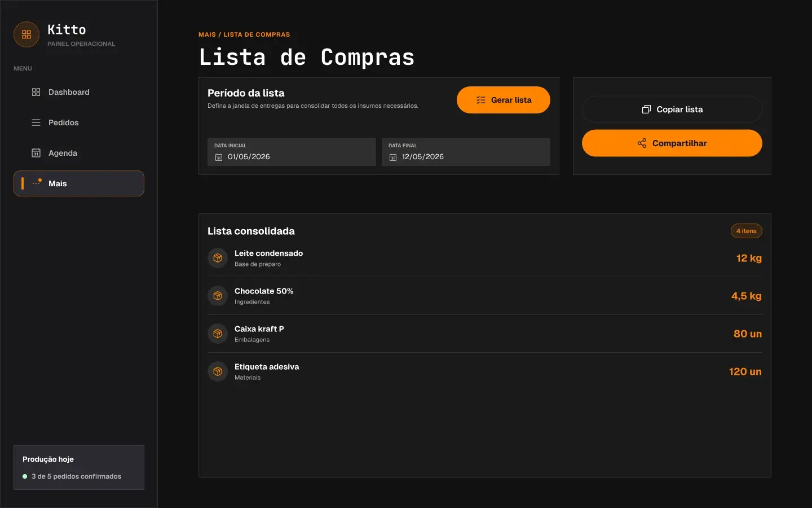The height and width of the screenshot is (508, 812).
Task: Click the copy icon in Copiar lista
Action: click(646, 110)
